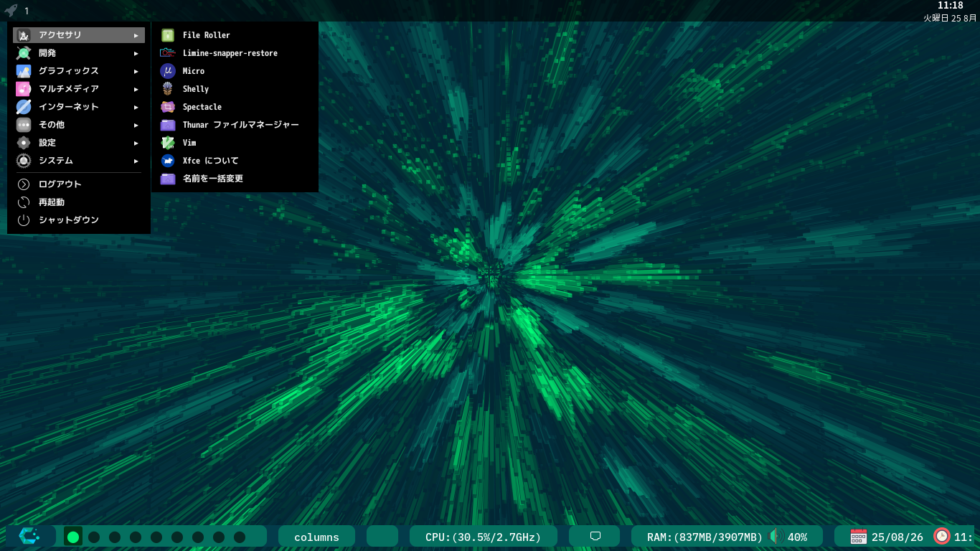Start the Micro editor
The image size is (980, 551).
pos(235,71)
